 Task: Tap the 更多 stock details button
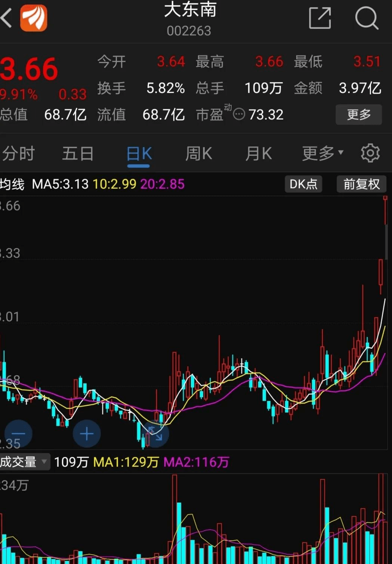[358, 114]
